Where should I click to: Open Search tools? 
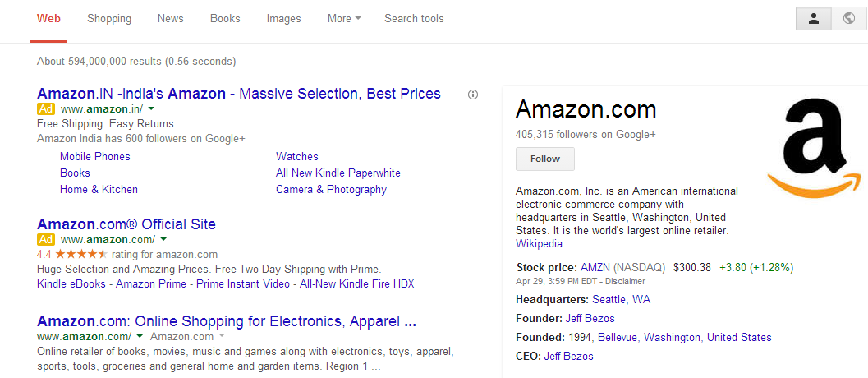coord(414,18)
